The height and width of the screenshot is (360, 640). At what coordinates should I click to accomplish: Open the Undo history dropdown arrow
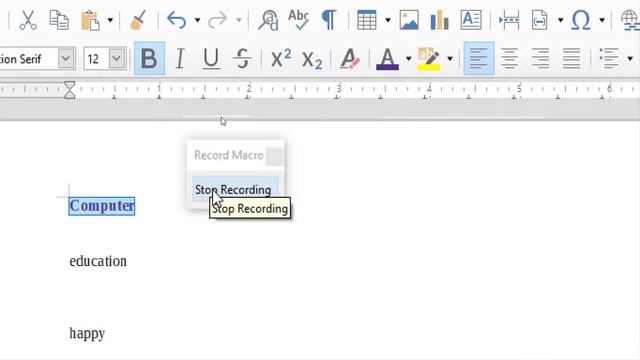click(197, 20)
